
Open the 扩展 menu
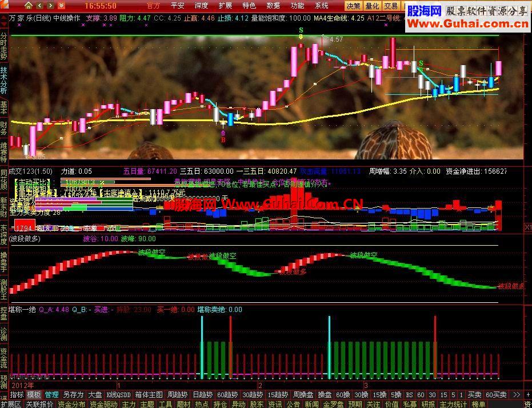tap(225, 6)
